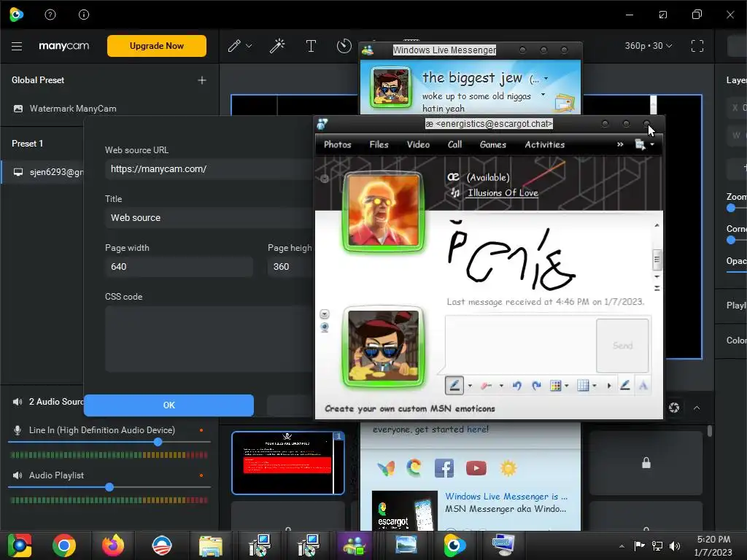747x560 pixels.
Task: Open Firefox from the taskbar
Action: [113, 545]
